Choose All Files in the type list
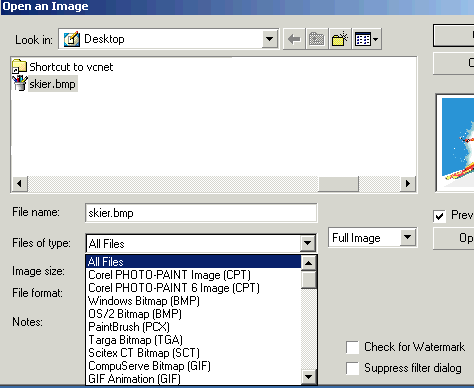The image size is (474, 388). click(x=194, y=262)
